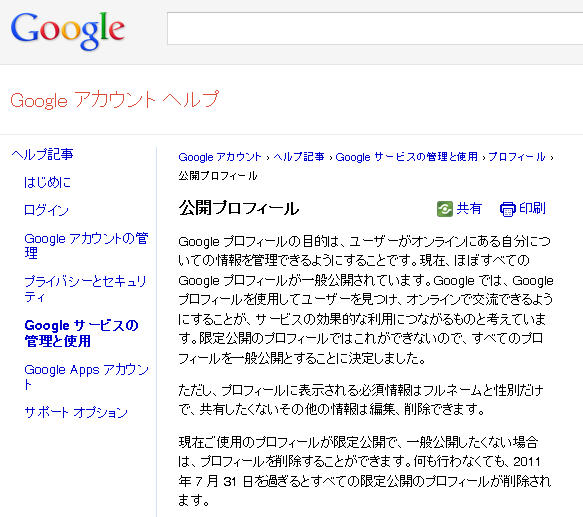Select ログイン in the sidebar
The height and width of the screenshot is (517, 583).
(46, 210)
